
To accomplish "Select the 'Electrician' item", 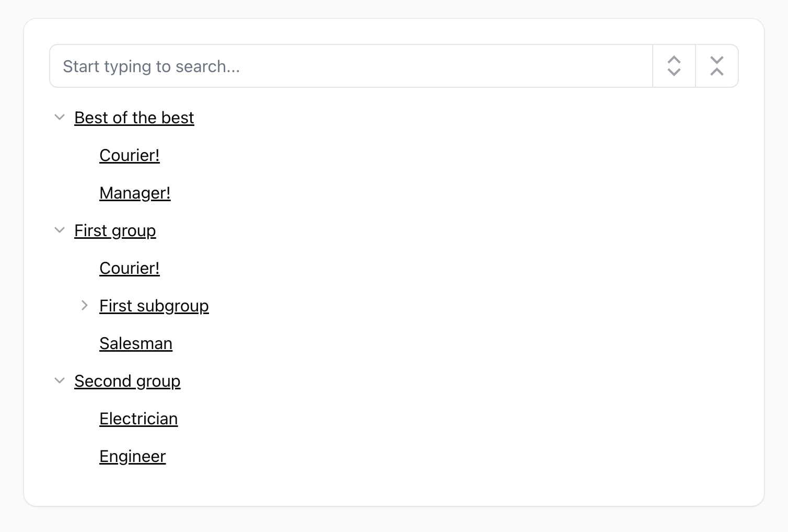I will [138, 419].
